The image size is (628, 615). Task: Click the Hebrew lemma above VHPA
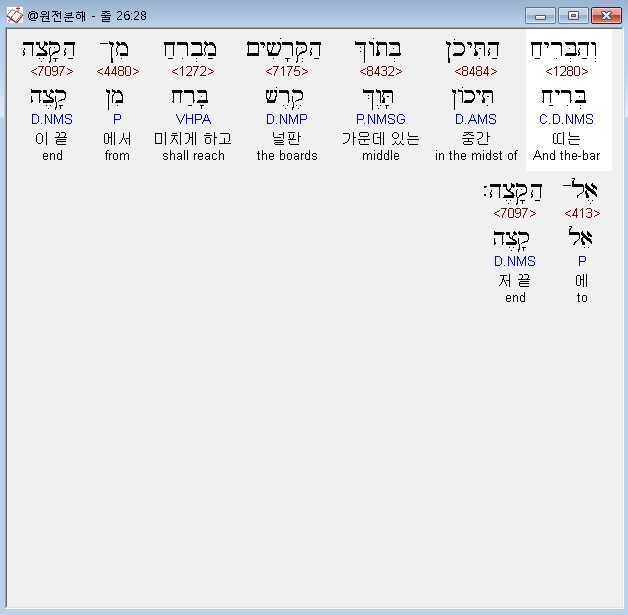190,98
